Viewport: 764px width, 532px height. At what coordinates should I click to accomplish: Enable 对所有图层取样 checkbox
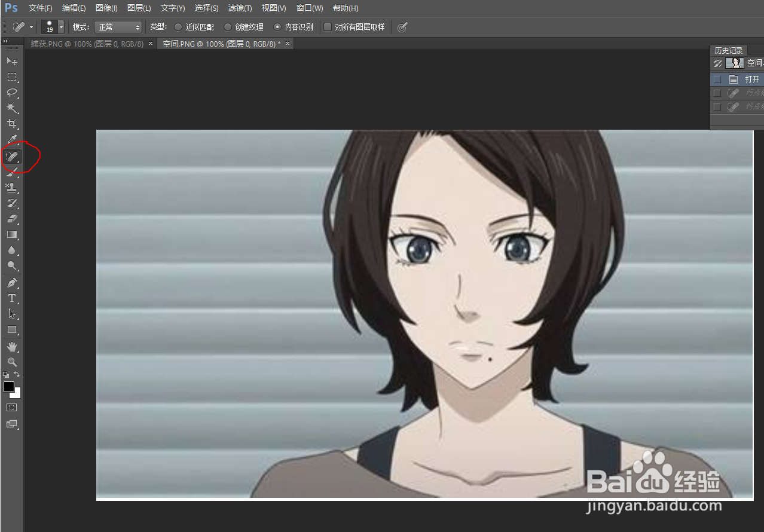328,27
